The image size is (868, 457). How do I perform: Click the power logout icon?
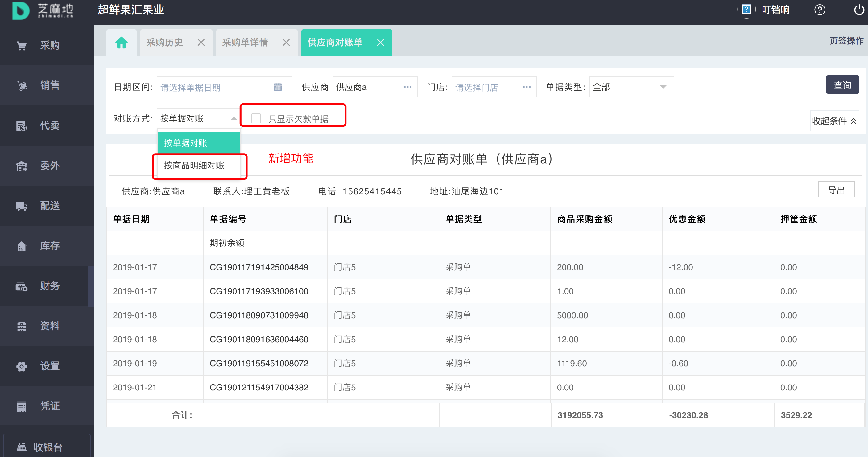[x=859, y=10]
